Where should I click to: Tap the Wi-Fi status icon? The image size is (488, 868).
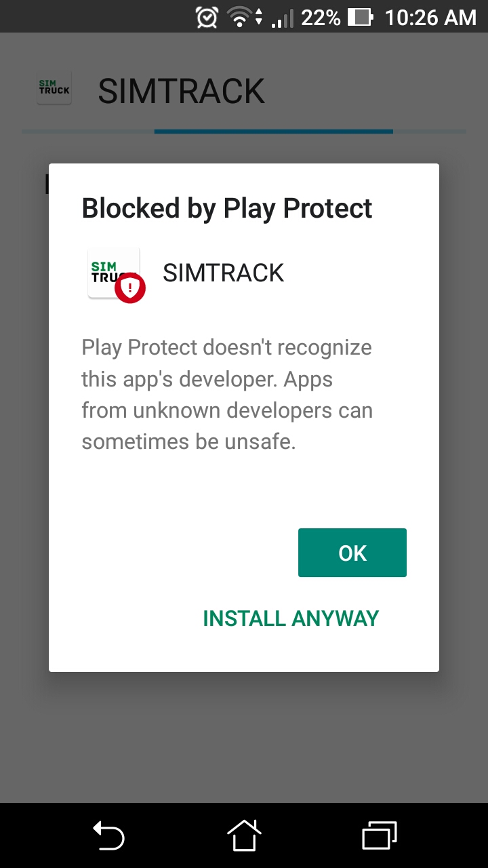point(241,17)
